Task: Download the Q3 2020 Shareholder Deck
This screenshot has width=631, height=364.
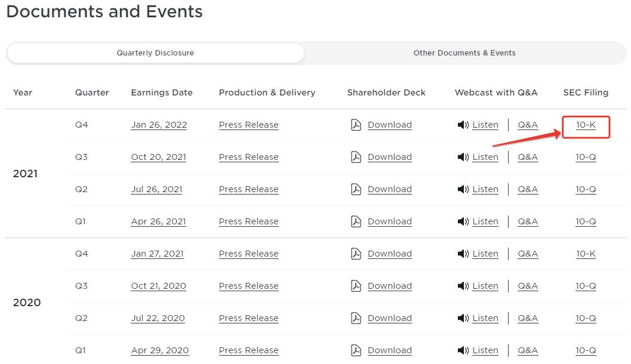Action: (x=389, y=286)
